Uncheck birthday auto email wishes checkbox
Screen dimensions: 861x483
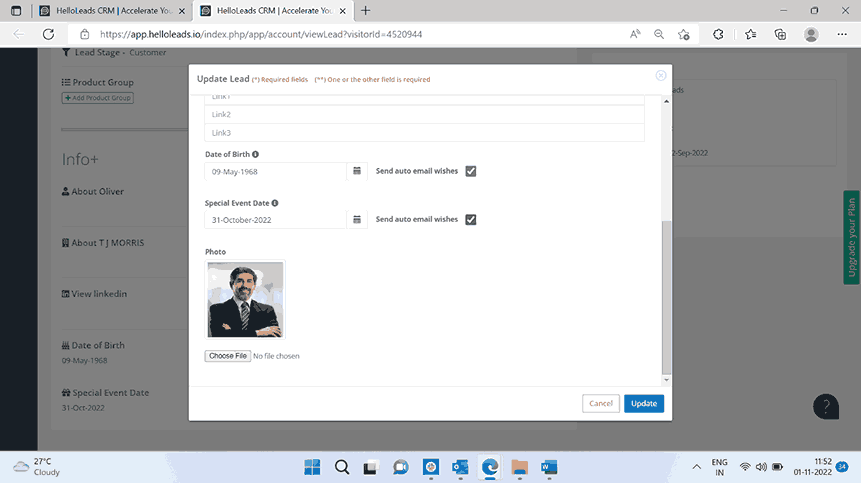pos(471,171)
